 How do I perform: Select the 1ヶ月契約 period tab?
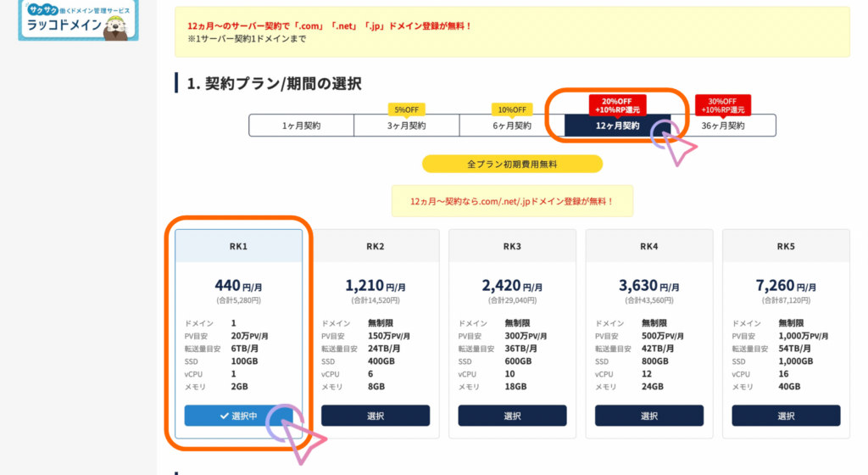301,126
